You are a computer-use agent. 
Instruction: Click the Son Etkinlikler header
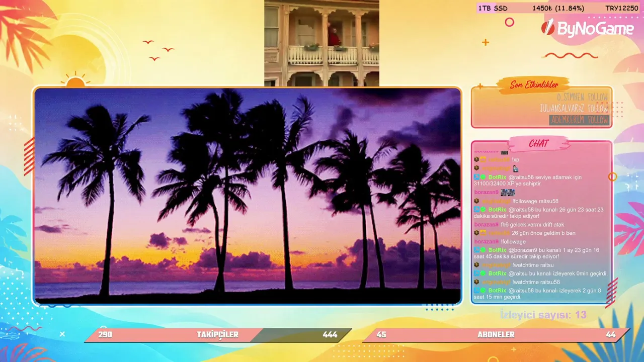pos(534,84)
